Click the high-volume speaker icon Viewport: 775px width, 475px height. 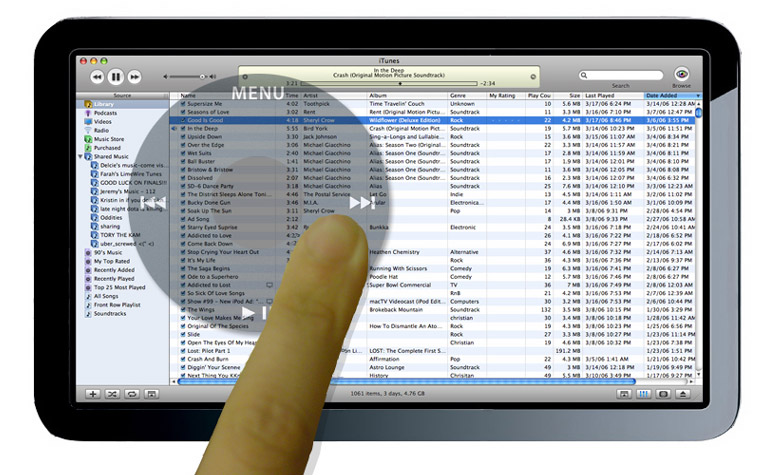(x=213, y=77)
